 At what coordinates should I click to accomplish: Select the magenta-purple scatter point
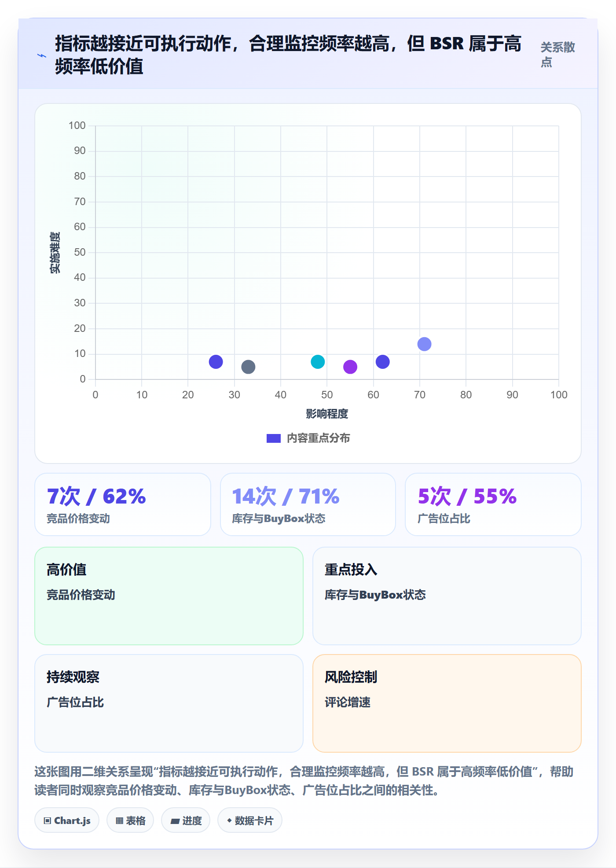click(x=350, y=367)
